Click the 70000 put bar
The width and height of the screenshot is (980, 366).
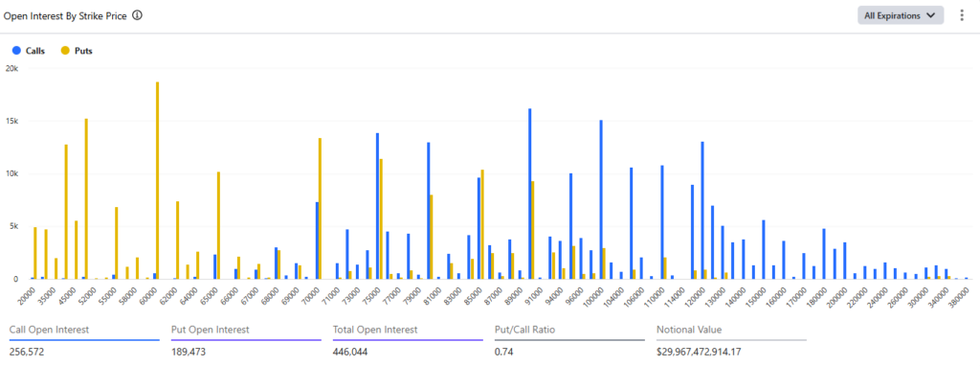[x=320, y=208]
